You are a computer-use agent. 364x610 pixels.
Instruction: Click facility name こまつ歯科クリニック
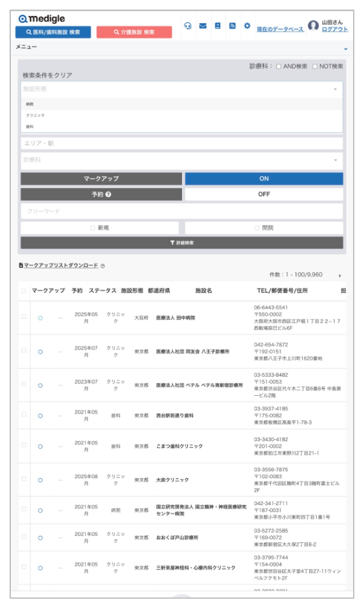[179, 446]
